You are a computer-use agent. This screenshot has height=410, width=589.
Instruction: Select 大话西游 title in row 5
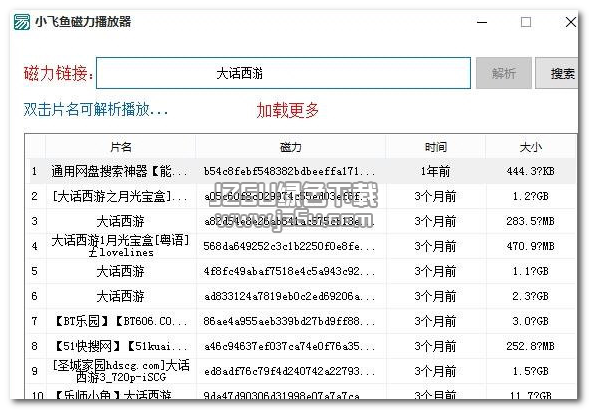point(121,271)
